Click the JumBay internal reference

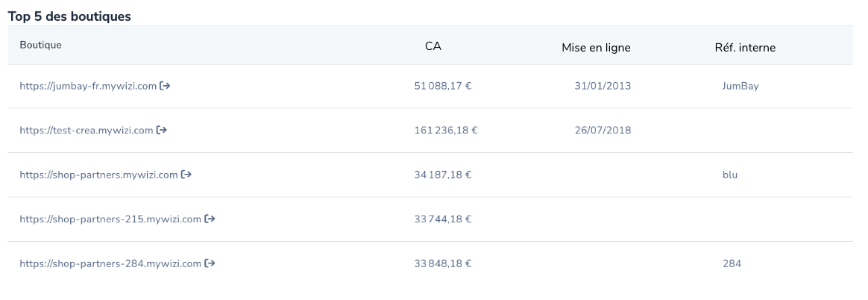coord(740,87)
